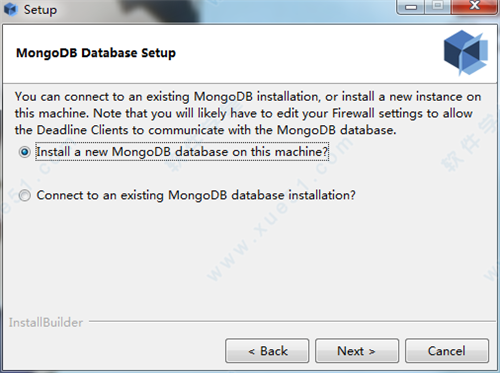Click the blue Deadline cube logo in header
The width and height of the screenshot is (500, 373).
tap(466, 52)
